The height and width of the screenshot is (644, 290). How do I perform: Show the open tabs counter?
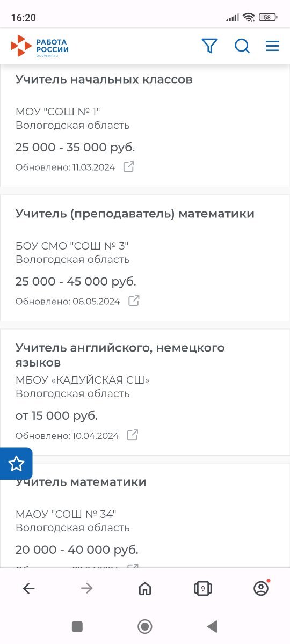click(x=202, y=589)
